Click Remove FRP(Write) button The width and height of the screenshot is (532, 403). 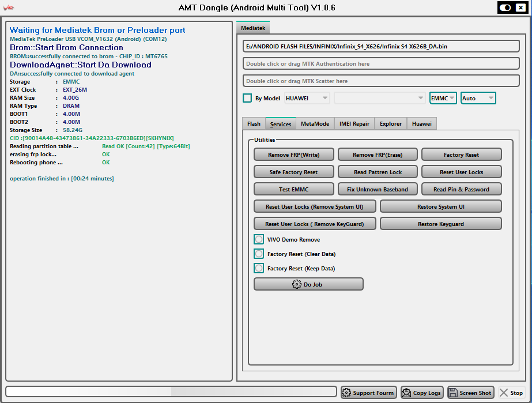tap(294, 155)
